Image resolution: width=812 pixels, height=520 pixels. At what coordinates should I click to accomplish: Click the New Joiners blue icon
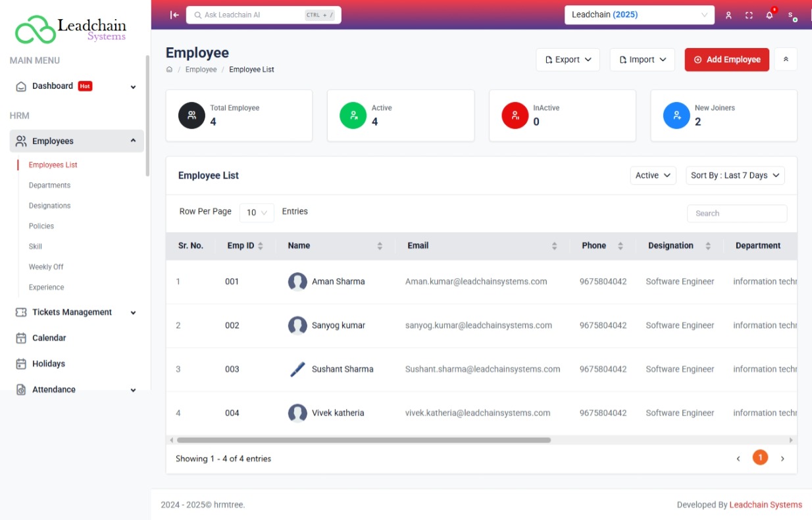click(x=676, y=115)
